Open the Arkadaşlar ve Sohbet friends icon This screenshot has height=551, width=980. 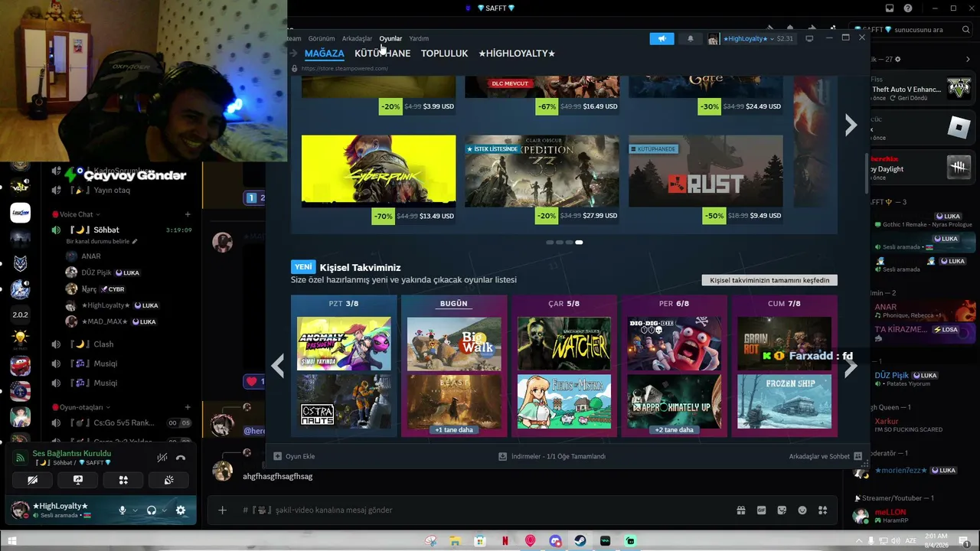point(857,456)
